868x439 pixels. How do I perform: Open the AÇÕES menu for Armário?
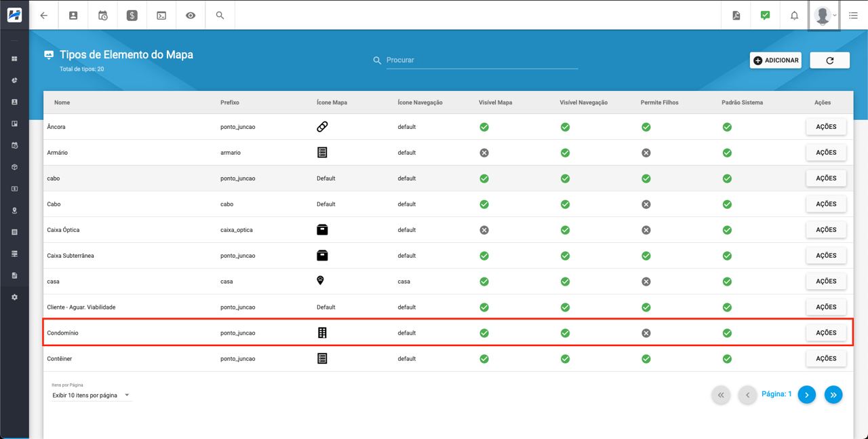pos(826,153)
